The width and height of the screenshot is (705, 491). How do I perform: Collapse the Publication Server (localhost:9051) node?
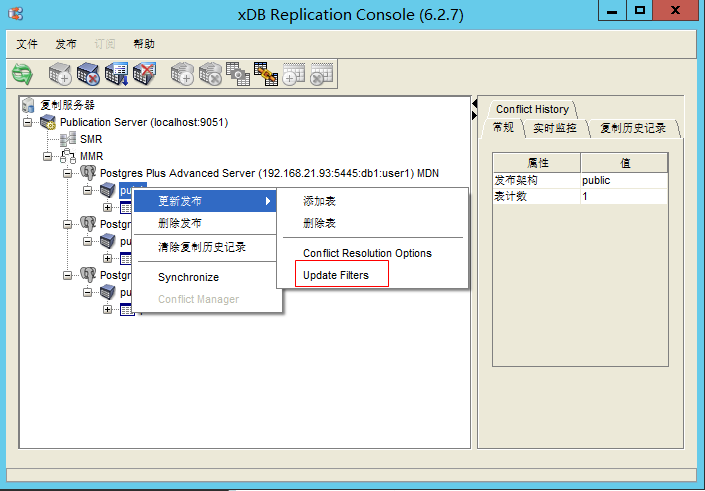[x=27, y=122]
